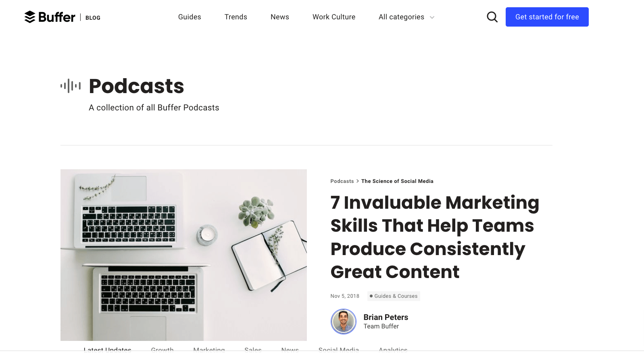Click the podcast waveform icon
This screenshot has height=353, width=644.
point(71,86)
